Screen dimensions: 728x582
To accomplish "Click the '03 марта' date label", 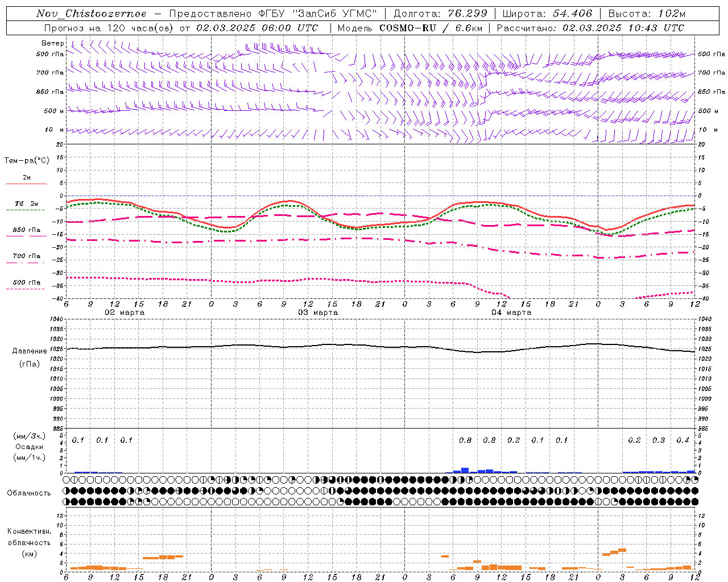I will [318, 313].
